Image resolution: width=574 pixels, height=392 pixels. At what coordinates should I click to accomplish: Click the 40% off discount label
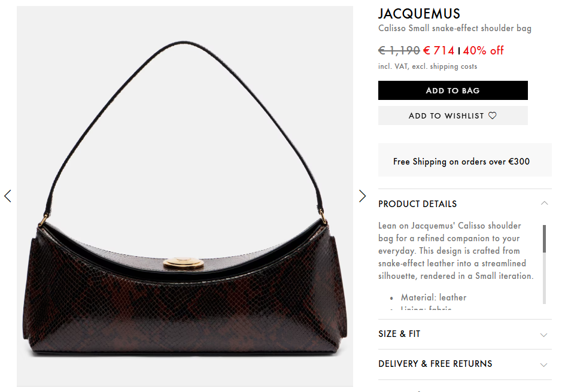pyautogui.click(x=483, y=50)
